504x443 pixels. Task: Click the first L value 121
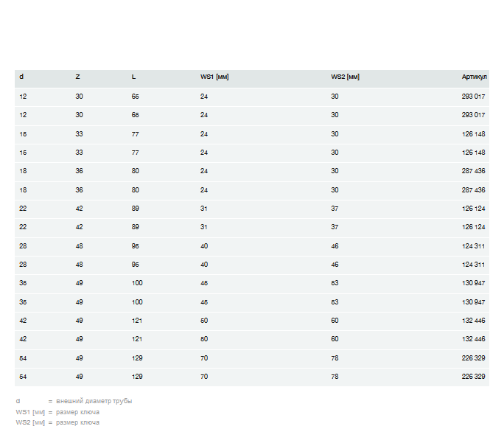136,321
